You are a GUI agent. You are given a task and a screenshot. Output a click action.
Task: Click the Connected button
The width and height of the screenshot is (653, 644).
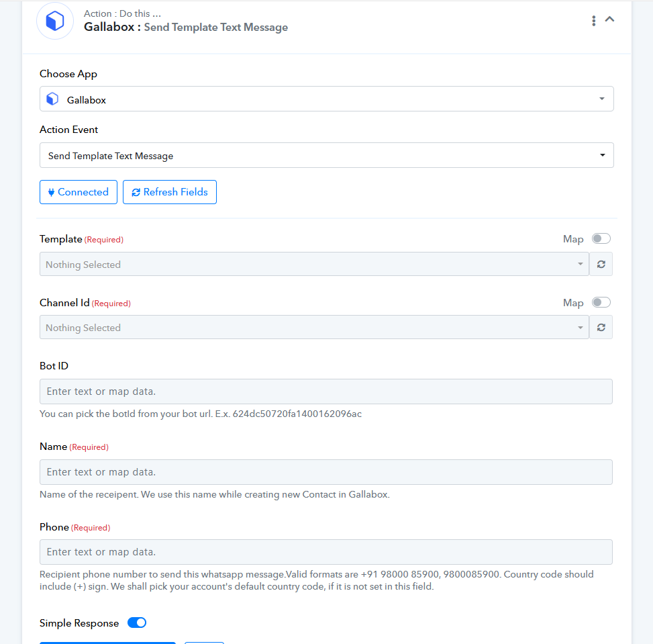click(79, 192)
